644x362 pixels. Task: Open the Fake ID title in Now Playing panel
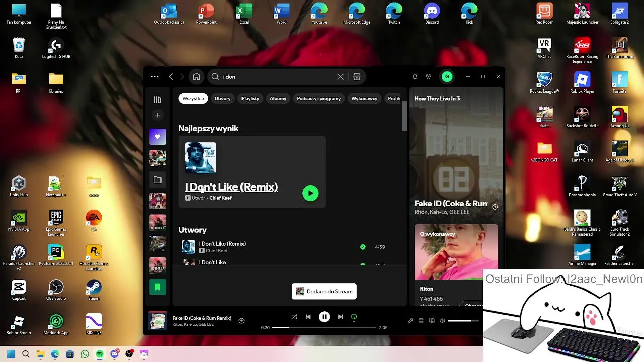pyautogui.click(x=451, y=204)
